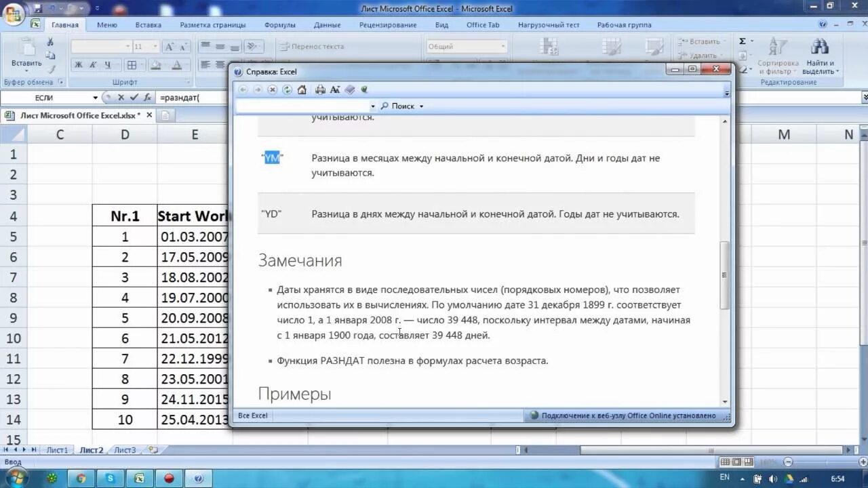Image resolution: width=868 pixels, height=488 pixels.
Task: Switch to sheet tab Лист1
Action: 57,450
